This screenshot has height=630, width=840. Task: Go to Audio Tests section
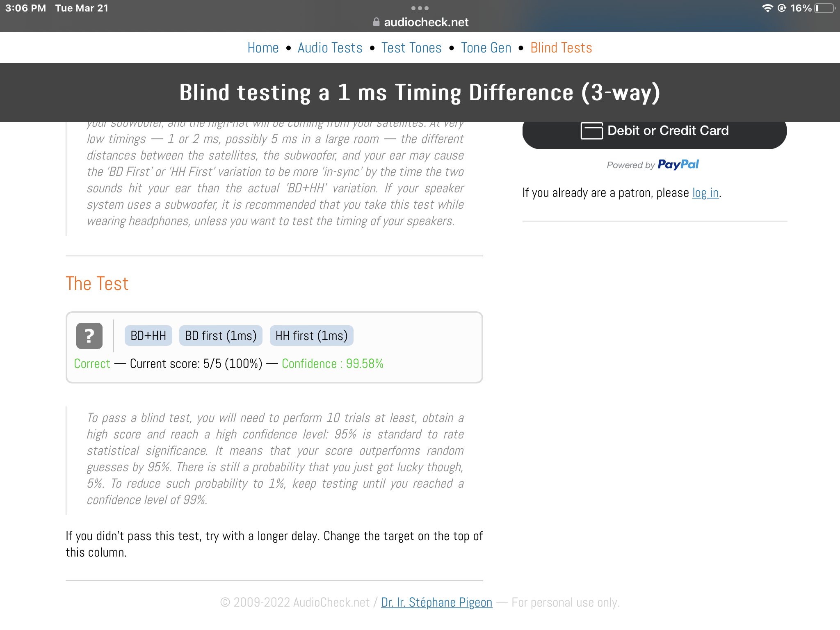click(x=330, y=48)
